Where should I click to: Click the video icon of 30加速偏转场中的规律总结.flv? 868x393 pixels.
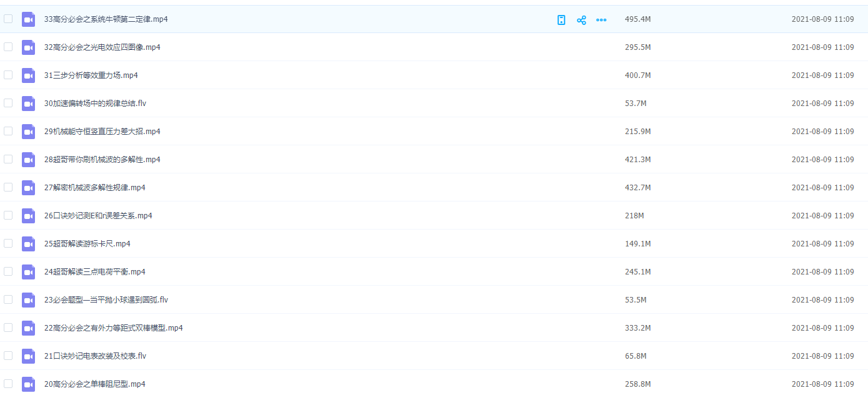point(28,104)
